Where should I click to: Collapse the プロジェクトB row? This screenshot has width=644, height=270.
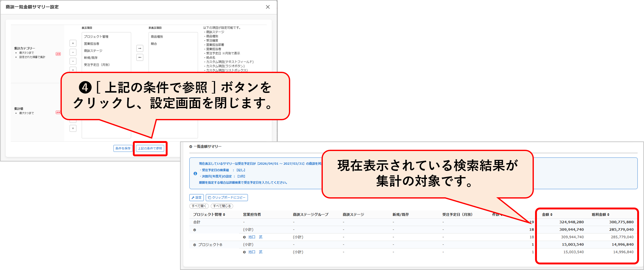click(x=195, y=245)
